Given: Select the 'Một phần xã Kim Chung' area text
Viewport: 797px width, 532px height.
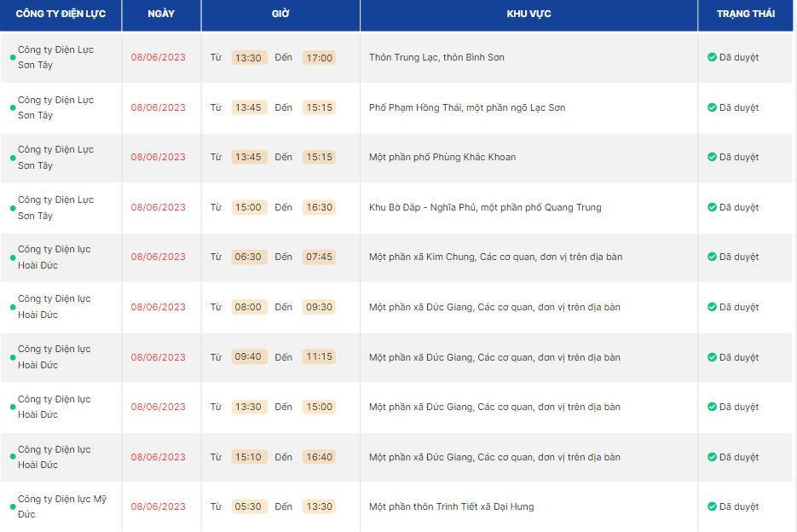Looking at the screenshot, I should pyautogui.click(x=421, y=257).
